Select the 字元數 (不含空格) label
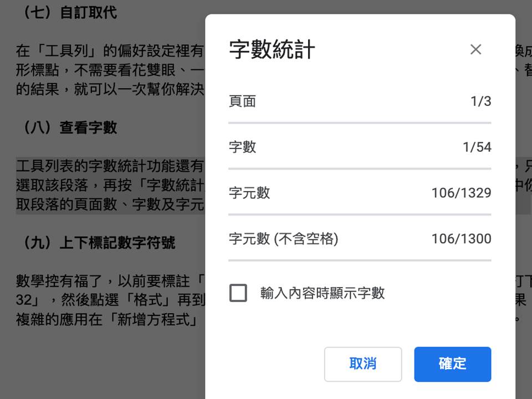532x399 pixels. (283, 239)
